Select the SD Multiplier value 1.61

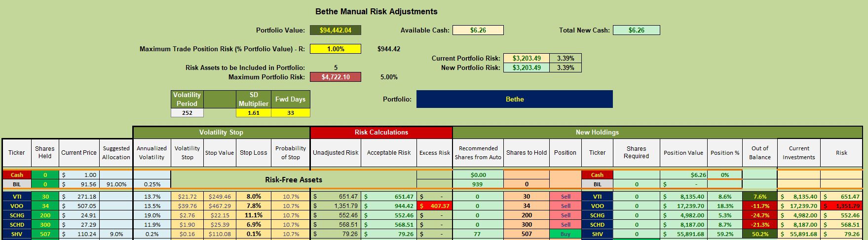click(x=254, y=113)
